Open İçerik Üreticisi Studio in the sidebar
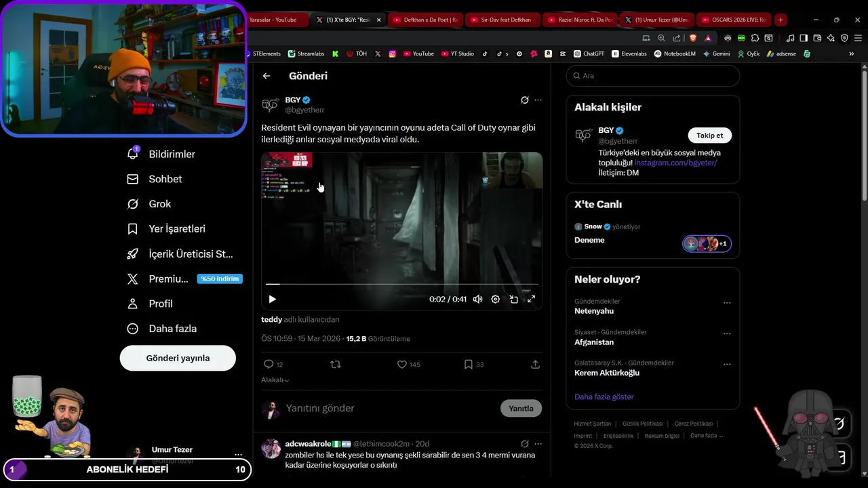Screen dimensions: 868x488 [x=180, y=254]
